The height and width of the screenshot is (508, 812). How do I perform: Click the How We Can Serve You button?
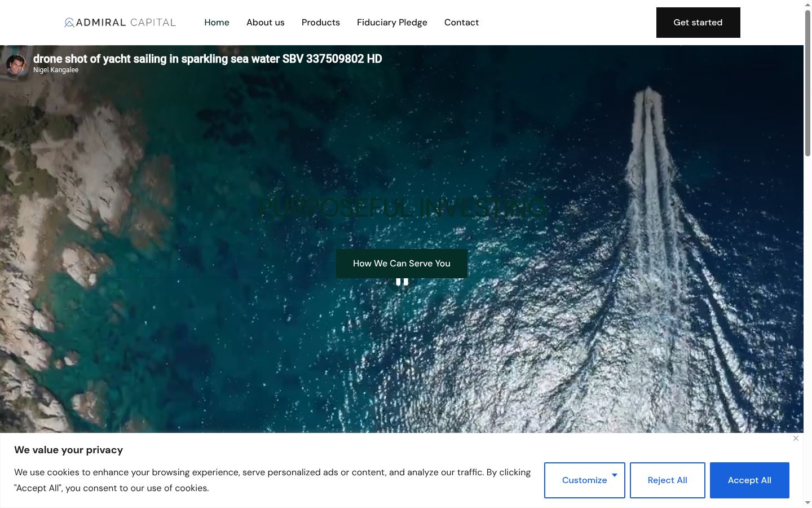[401, 264]
